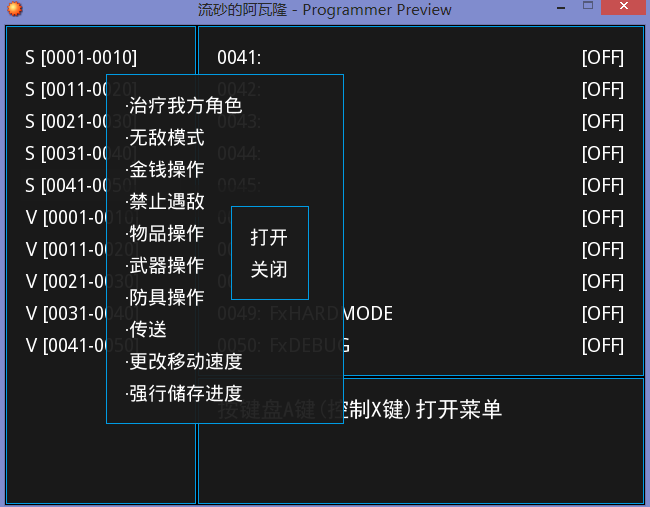Open 武器操作 menu entry

[x=165, y=265]
